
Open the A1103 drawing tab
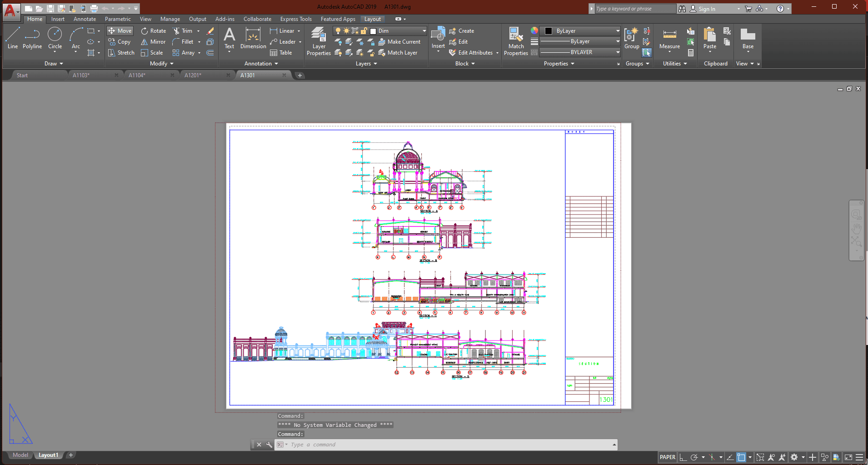click(80, 75)
